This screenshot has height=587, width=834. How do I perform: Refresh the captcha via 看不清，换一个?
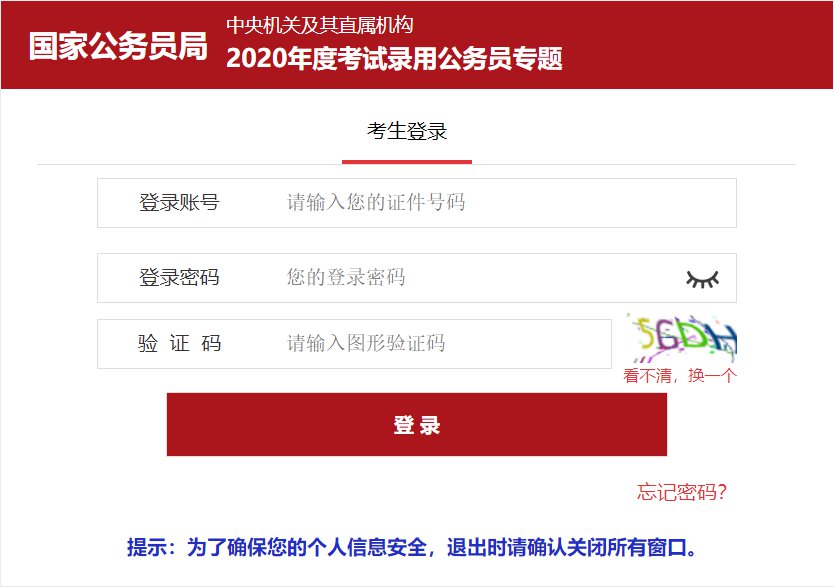click(x=680, y=375)
